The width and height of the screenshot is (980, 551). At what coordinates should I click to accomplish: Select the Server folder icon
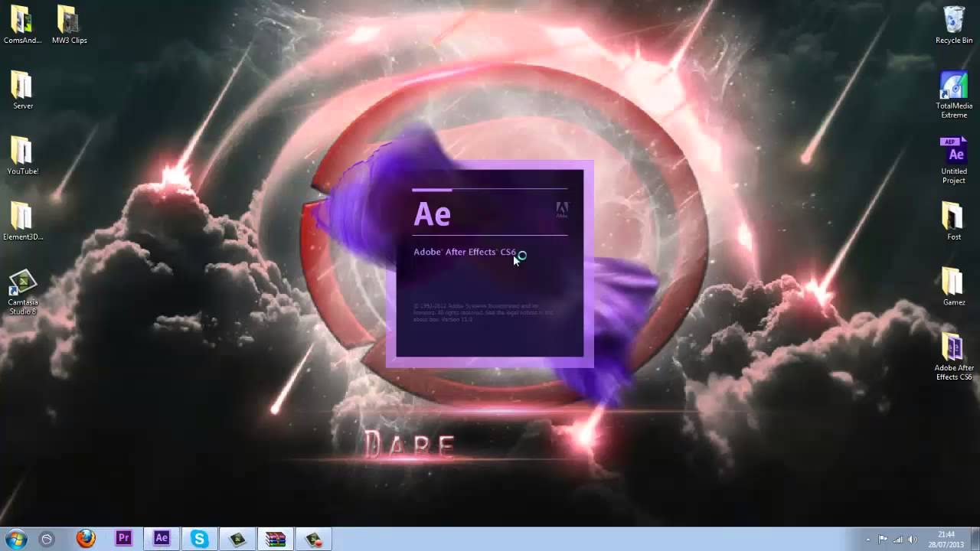(x=23, y=90)
